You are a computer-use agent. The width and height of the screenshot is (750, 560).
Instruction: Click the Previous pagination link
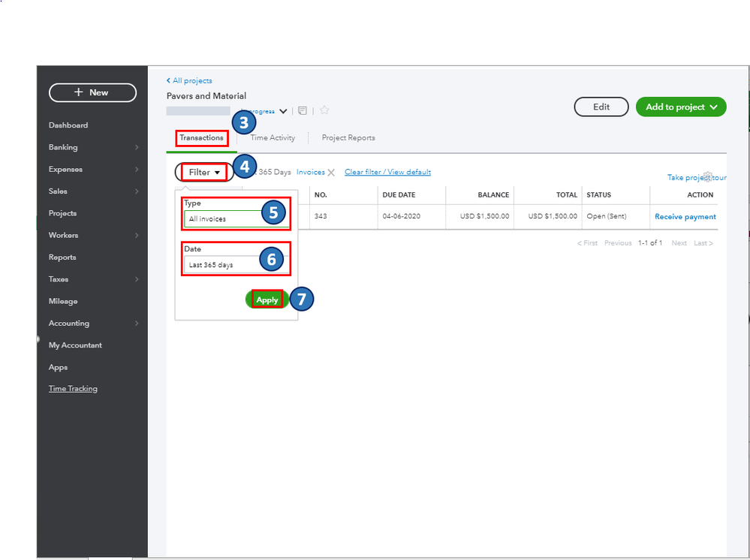point(618,243)
